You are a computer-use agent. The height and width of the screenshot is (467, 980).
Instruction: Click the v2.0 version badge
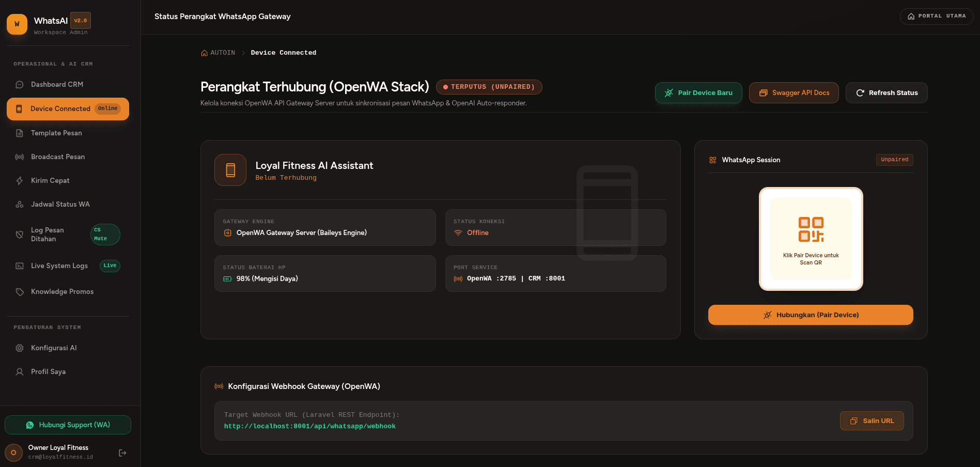pyautogui.click(x=81, y=21)
